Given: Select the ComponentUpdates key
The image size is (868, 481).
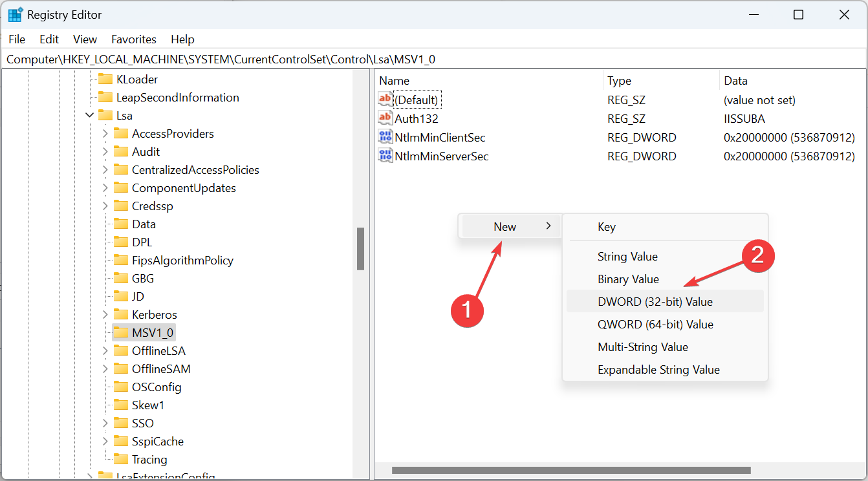Looking at the screenshot, I should pos(184,187).
